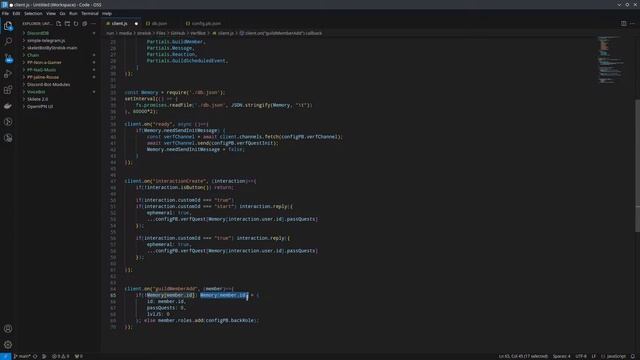Click the editor minimap preview

click(x=611, y=60)
